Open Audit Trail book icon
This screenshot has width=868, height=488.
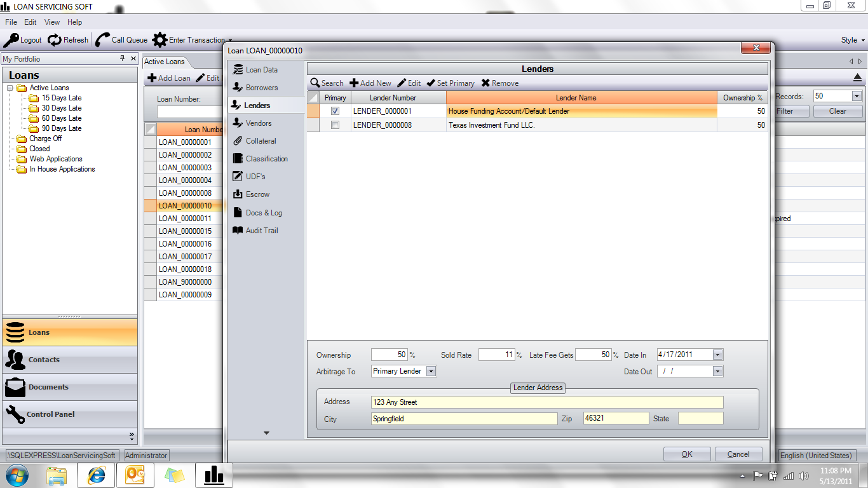coord(238,231)
